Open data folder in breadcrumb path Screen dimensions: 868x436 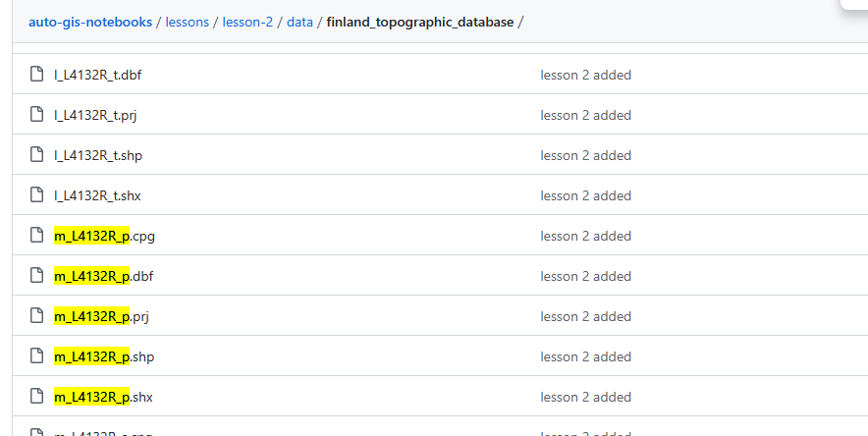point(299,22)
